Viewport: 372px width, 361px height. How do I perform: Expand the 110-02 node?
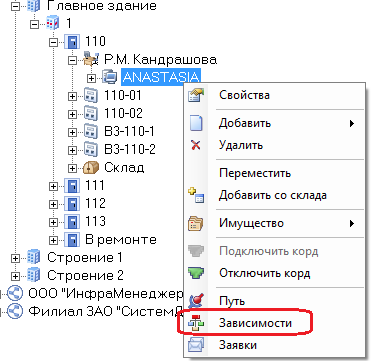tap(72, 114)
